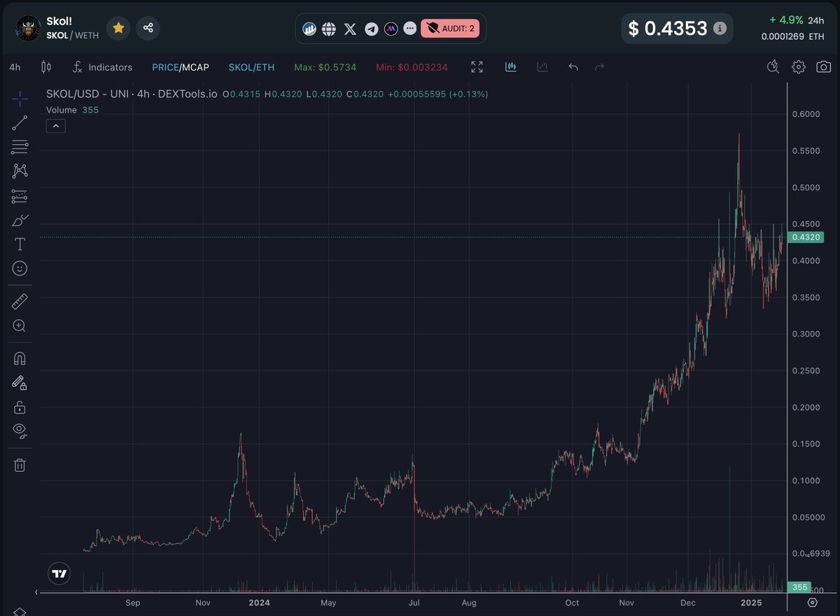The image size is (840, 616).
Task: Show more links via three-dots icon
Action: 409,29
